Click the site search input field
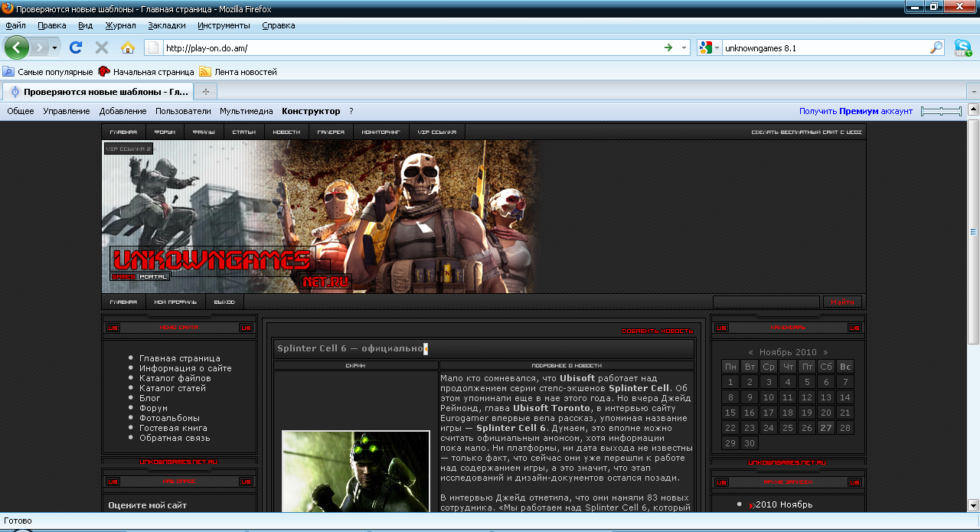This screenshot has width=980, height=532. pyautogui.click(x=766, y=302)
